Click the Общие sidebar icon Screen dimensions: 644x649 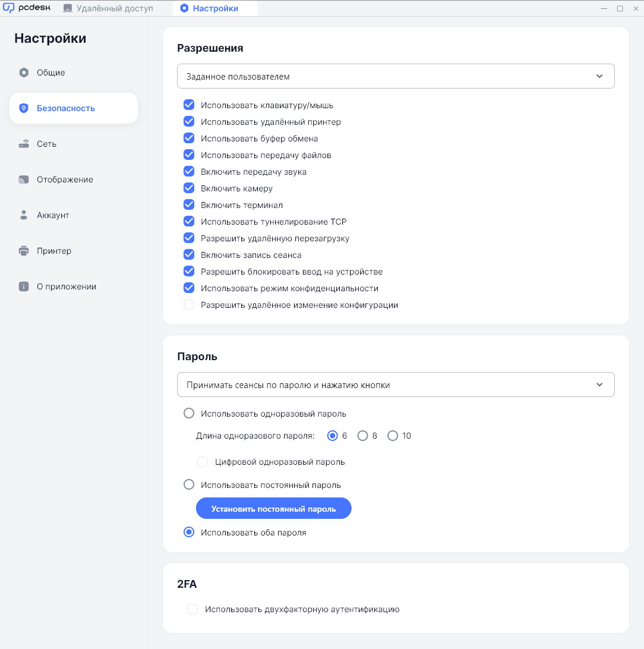24,73
